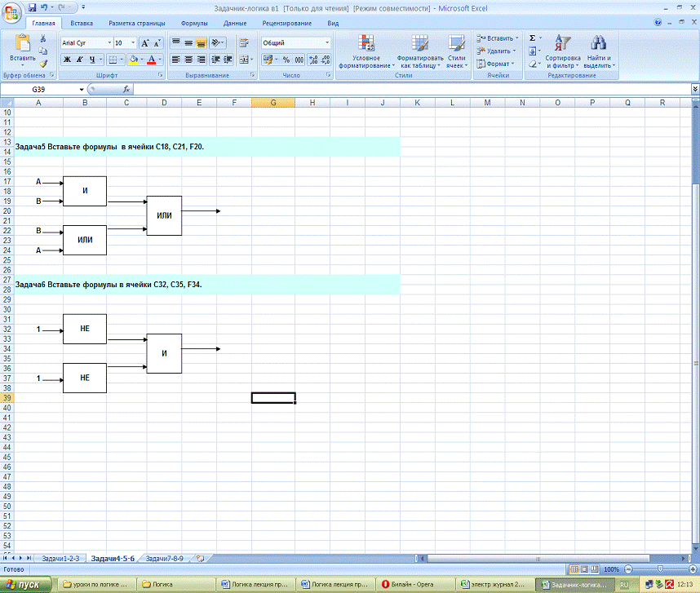Align text right
Viewport: 700px width, 593px height.
(x=201, y=60)
